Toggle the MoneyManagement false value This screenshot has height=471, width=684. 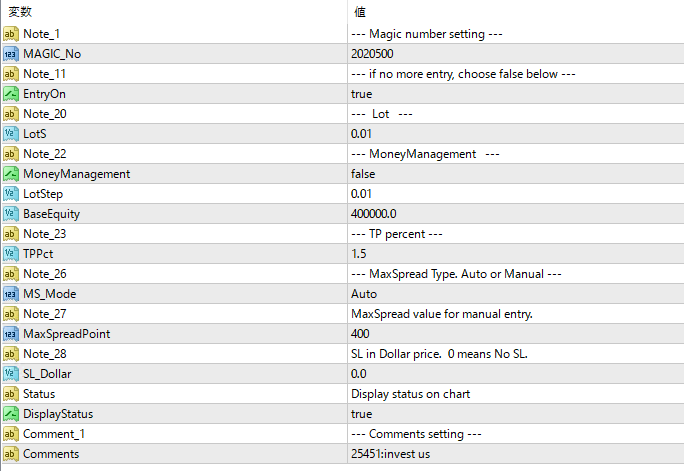pyautogui.click(x=364, y=173)
